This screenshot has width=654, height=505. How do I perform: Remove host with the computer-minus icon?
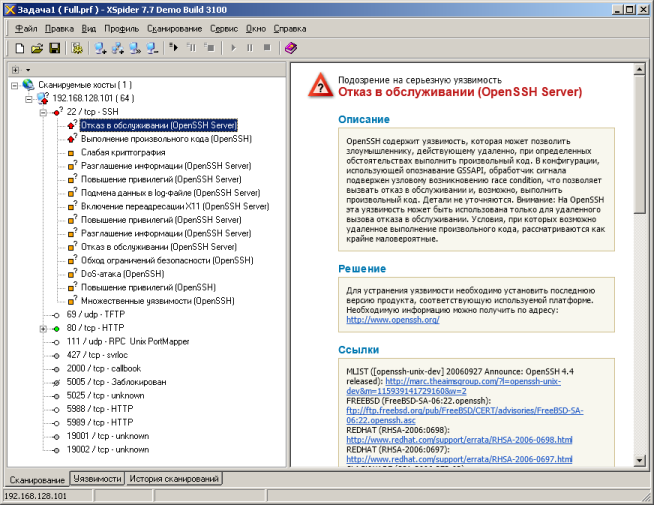(152, 48)
